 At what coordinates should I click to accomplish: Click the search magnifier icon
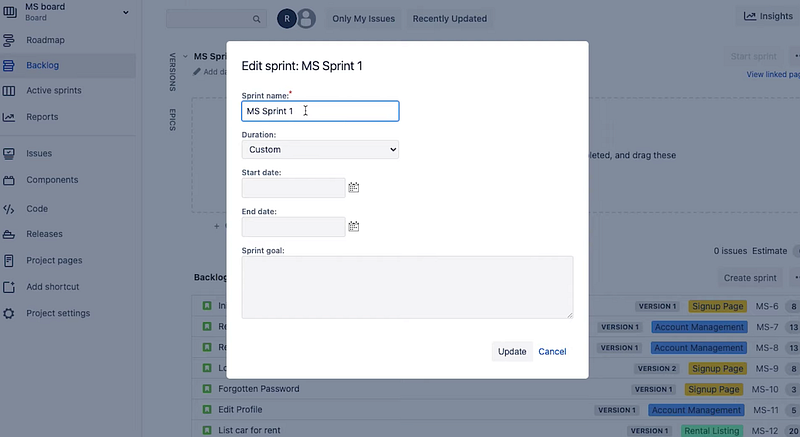(256, 19)
